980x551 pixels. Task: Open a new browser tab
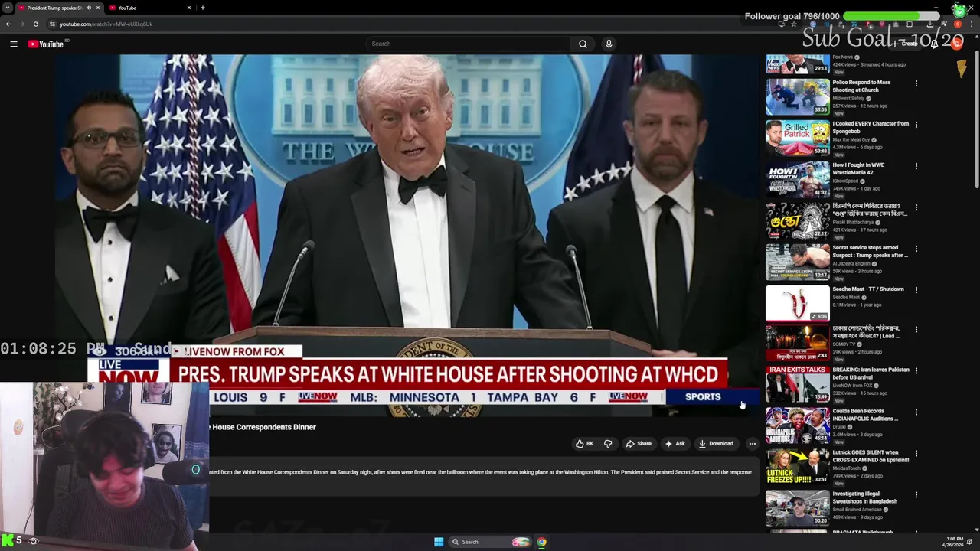click(202, 8)
